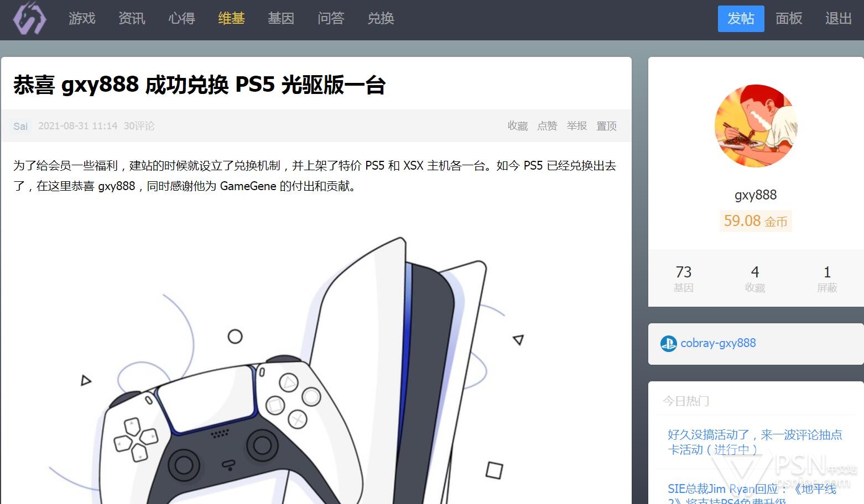Open gxy888's circular avatar image
Screen dimensions: 864x504
click(756, 126)
